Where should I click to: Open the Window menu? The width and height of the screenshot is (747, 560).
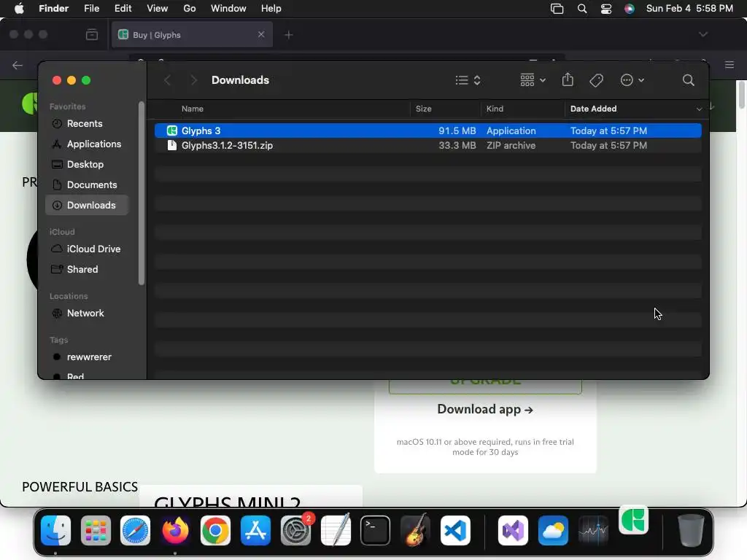coord(228,9)
